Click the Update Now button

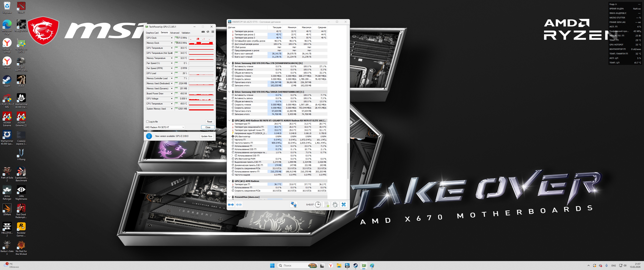click(206, 136)
